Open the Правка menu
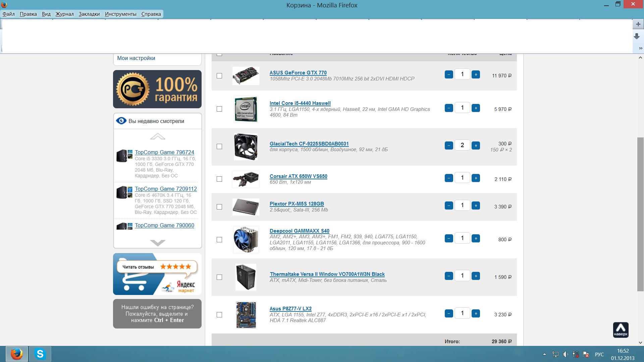Screen dimensions: 644x362 click(28, 14)
